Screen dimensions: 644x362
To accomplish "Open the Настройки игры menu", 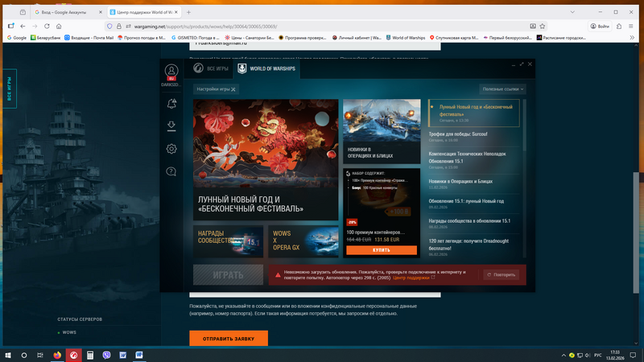I will tap(217, 89).
